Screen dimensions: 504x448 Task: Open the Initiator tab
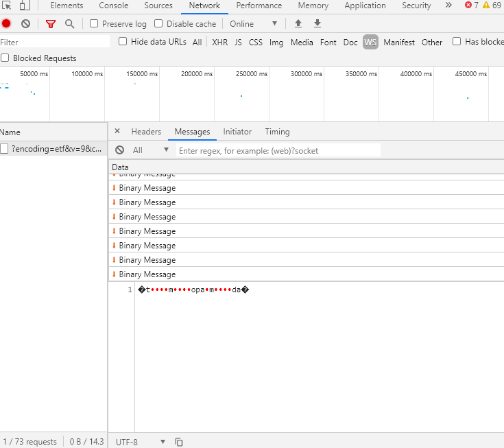pyautogui.click(x=237, y=132)
